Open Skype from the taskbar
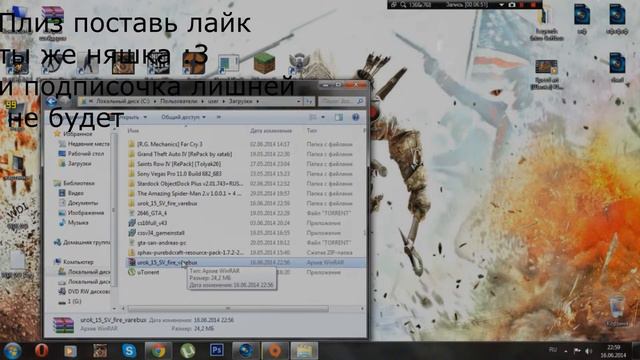 coord(129,351)
